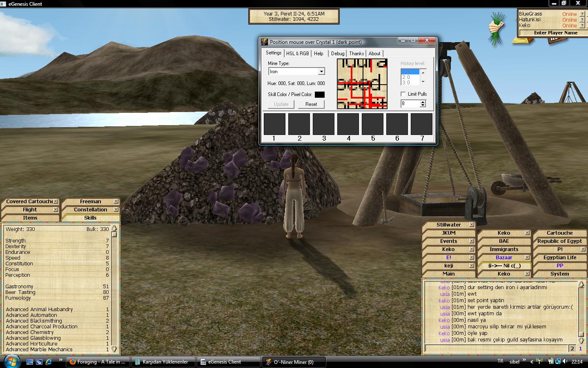Open the Help tab in miner window
Image resolution: width=588 pixels, height=368 pixels.
pos(318,54)
